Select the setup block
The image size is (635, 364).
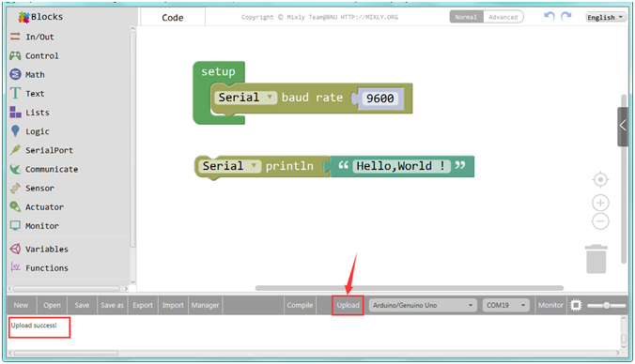[x=218, y=72]
